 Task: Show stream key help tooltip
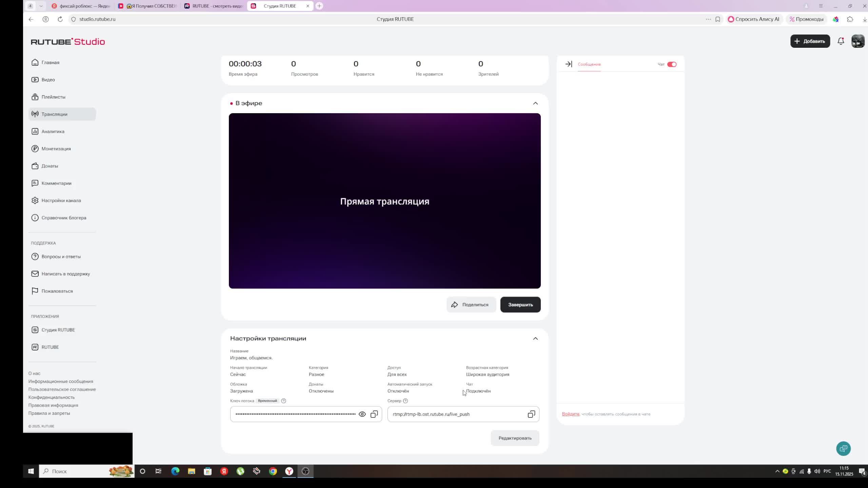pyautogui.click(x=283, y=401)
